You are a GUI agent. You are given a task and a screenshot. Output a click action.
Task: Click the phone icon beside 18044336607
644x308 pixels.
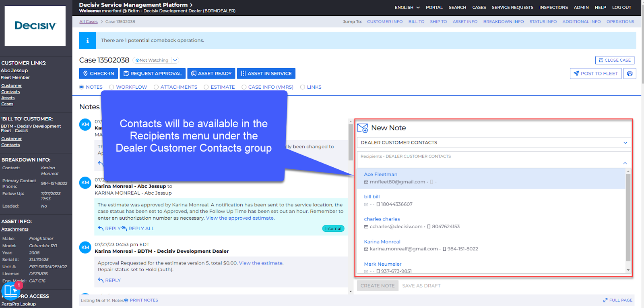click(x=378, y=204)
